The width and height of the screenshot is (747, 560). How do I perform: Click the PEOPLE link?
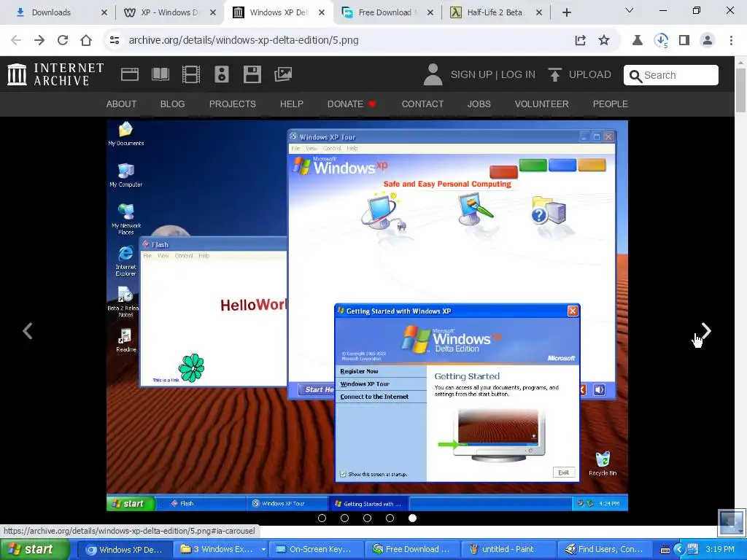pyautogui.click(x=611, y=104)
